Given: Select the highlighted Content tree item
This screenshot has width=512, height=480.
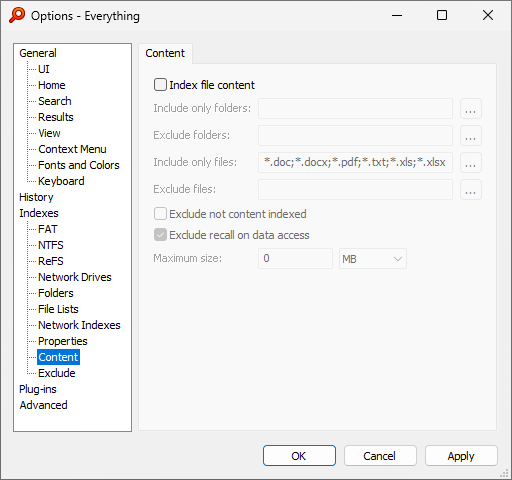Looking at the screenshot, I should [x=58, y=357].
